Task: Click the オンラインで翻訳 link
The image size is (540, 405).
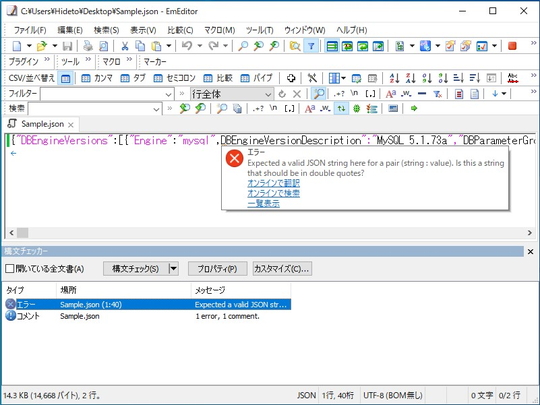Action: tap(273, 183)
